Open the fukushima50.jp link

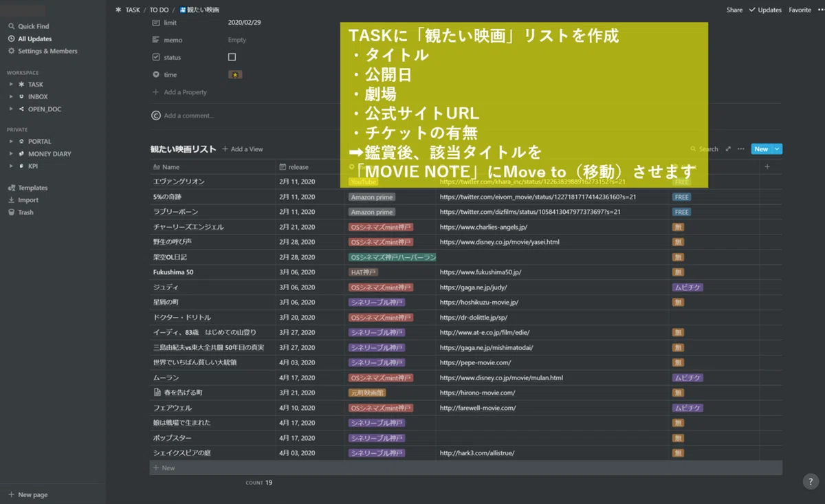pyautogui.click(x=481, y=272)
